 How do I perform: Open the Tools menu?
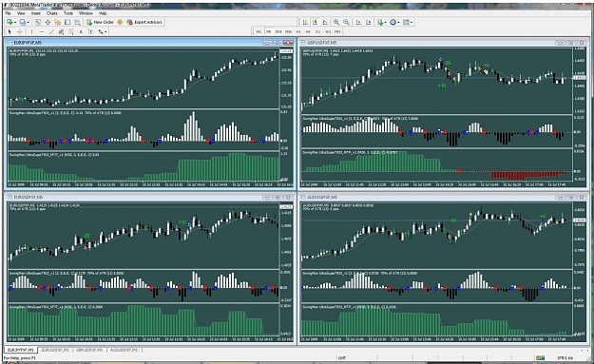point(68,13)
